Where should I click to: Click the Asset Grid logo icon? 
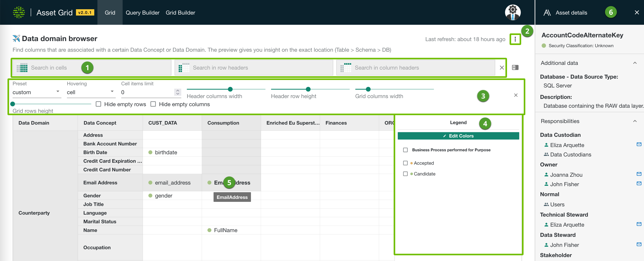[19, 12]
